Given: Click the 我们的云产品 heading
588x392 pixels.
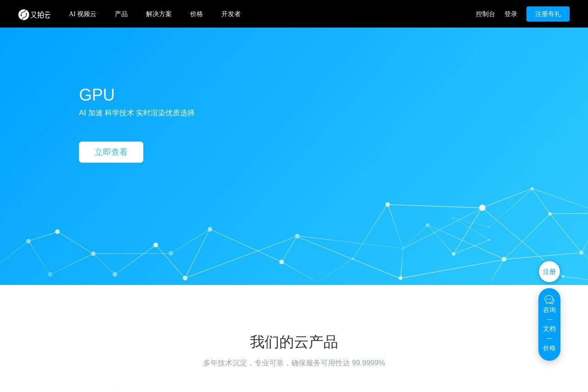Looking at the screenshot, I should coord(294,342).
